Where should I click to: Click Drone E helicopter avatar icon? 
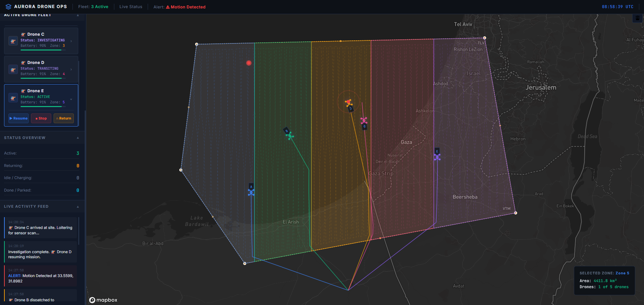[x=13, y=98]
